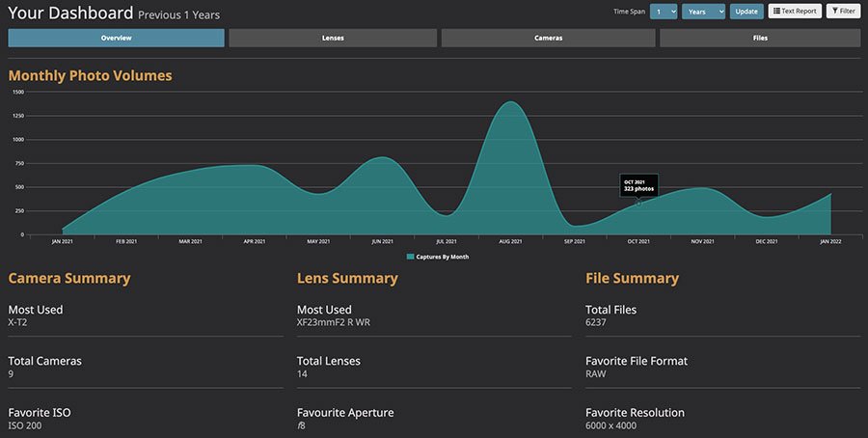
Task: Click the X-T2 most used camera value
Action: click(x=17, y=322)
